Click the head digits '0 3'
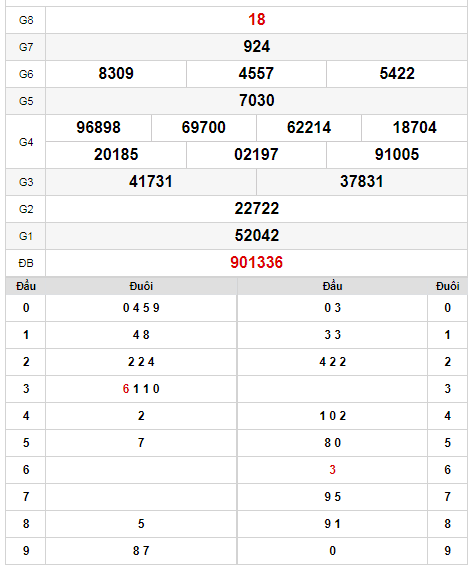The height and width of the screenshot is (569, 474). (x=332, y=308)
